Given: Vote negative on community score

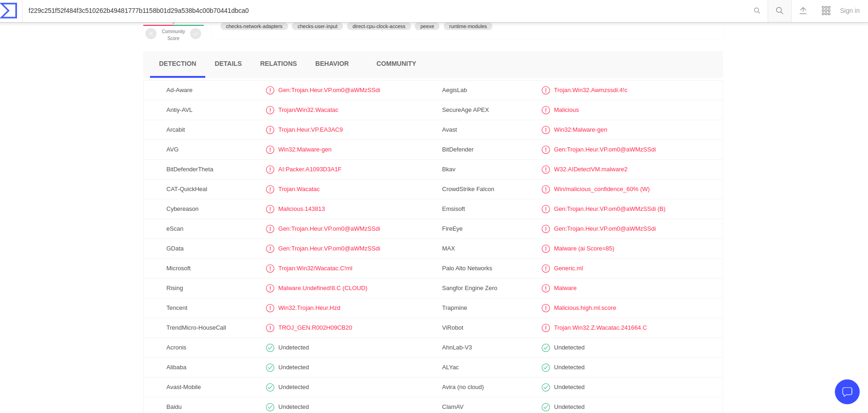Looking at the screenshot, I should 151,34.
